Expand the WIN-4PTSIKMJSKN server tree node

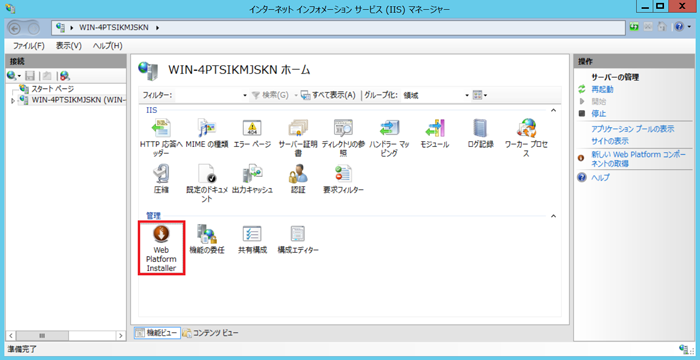[x=12, y=101]
